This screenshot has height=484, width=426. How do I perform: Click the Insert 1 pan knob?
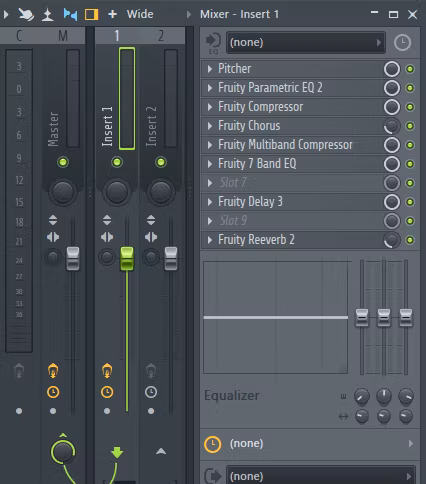point(117,192)
